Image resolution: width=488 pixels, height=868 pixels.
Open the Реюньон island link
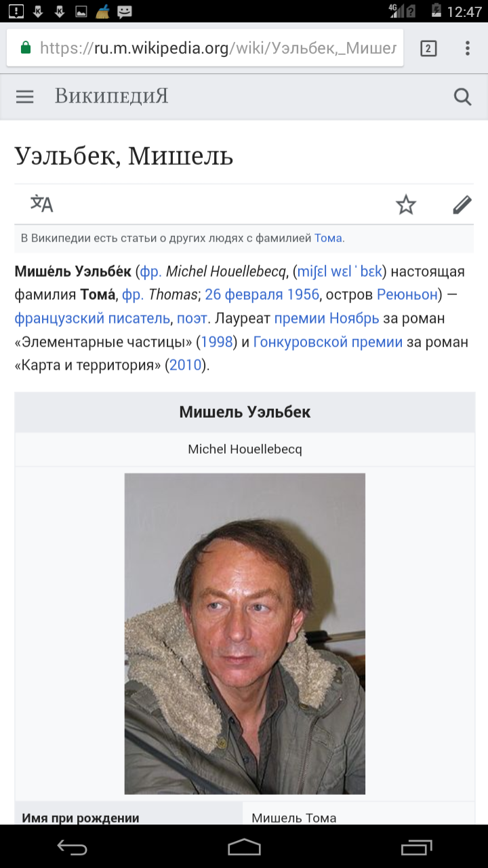pyautogui.click(x=407, y=295)
